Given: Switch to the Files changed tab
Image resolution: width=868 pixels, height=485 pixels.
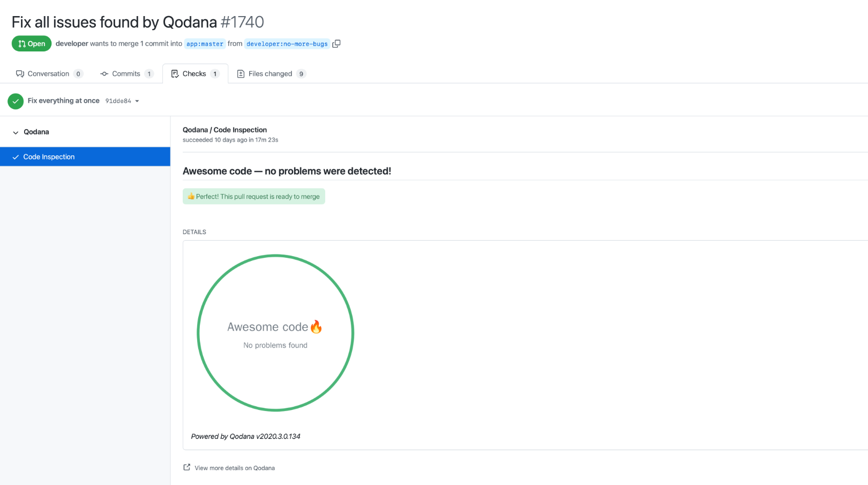Looking at the screenshot, I should (270, 73).
